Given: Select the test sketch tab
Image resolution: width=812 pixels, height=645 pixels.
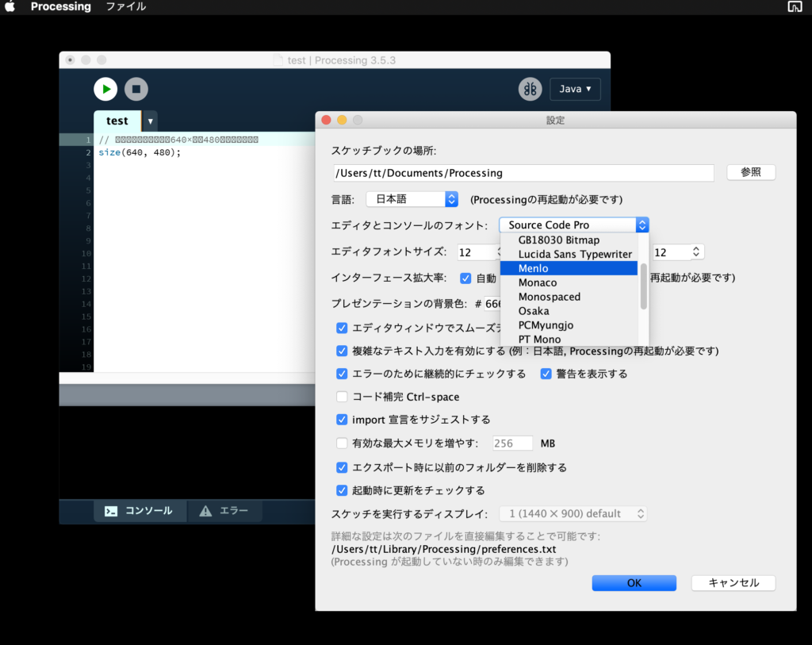Looking at the screenshot, I should (117, 121).
